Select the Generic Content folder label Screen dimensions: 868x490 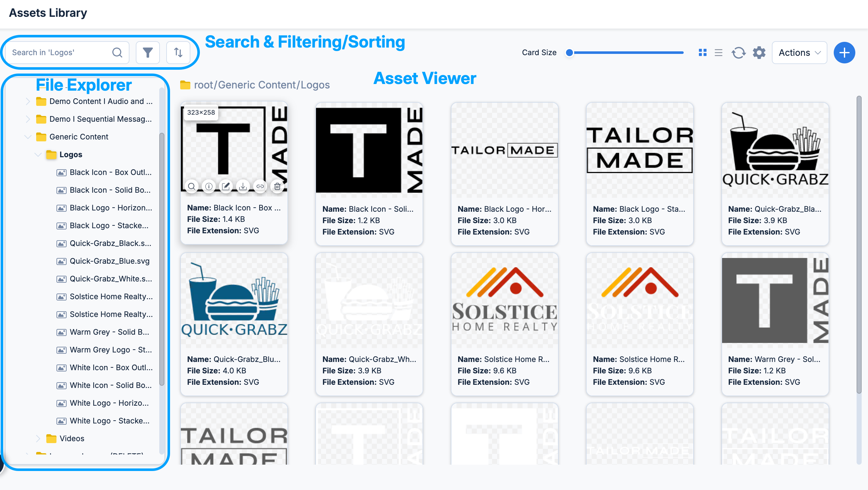tap(79, 137)
